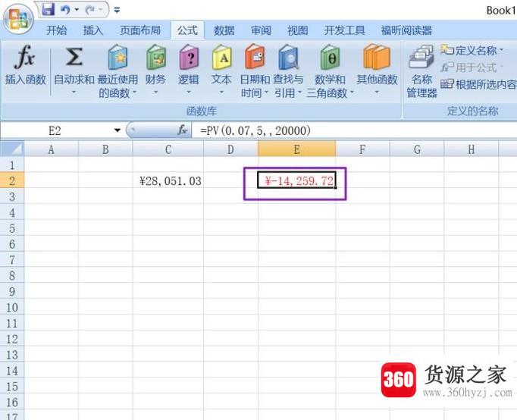This screenshot has width=517, height=420.
Task: Click the Name Box showing E2
Action: click(55, 131)
